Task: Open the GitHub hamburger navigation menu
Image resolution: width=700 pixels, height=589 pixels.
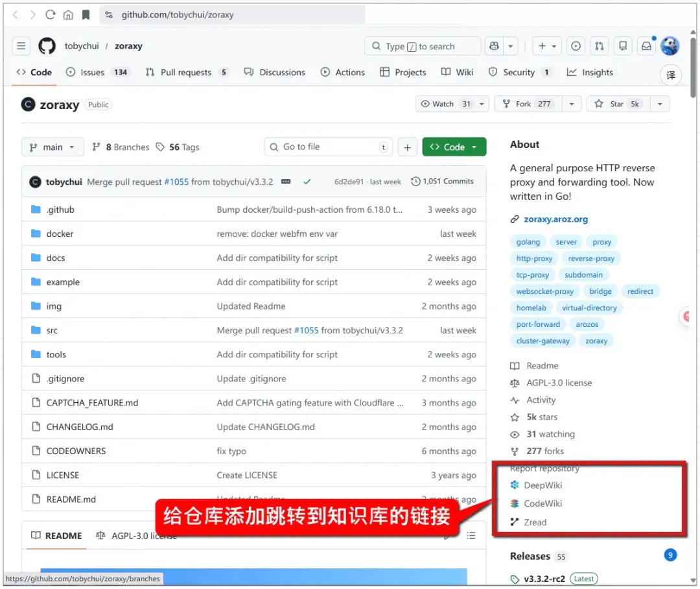Action: 21,46
